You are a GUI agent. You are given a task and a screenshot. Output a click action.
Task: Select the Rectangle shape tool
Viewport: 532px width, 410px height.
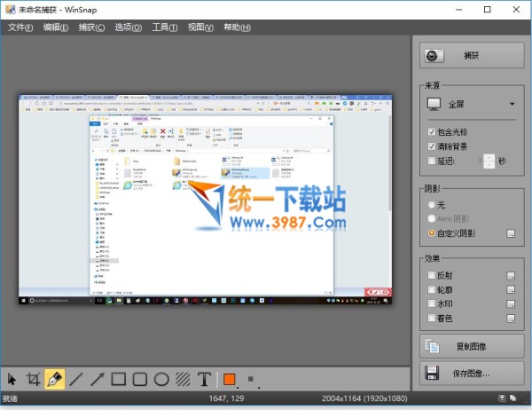(119, 379)
